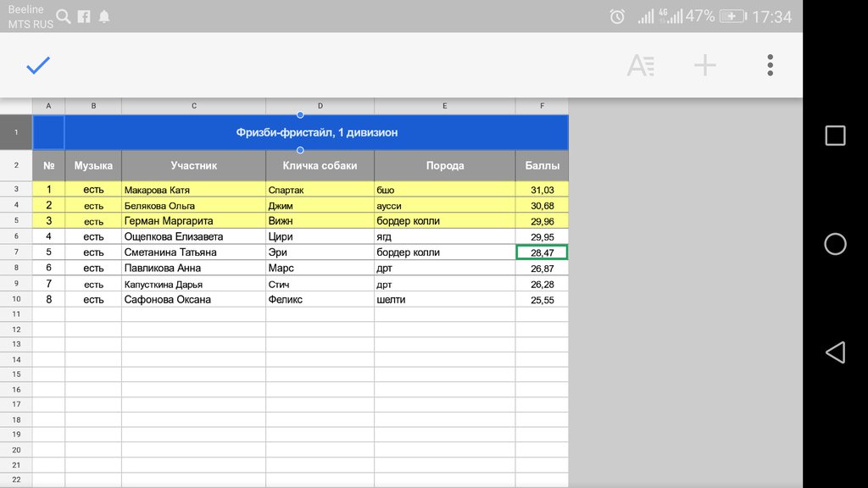The image size is (868, 488).
Task: Tap the Android back navigation triangle
Action: point(835,352)
